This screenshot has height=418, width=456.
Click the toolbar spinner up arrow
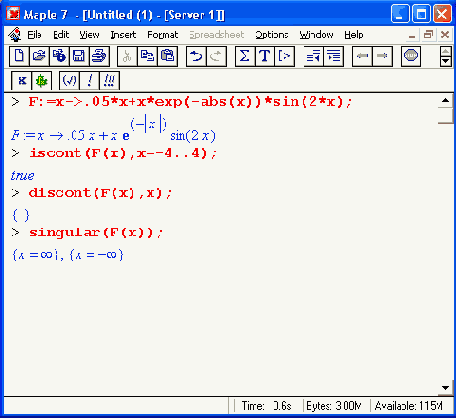446,52
